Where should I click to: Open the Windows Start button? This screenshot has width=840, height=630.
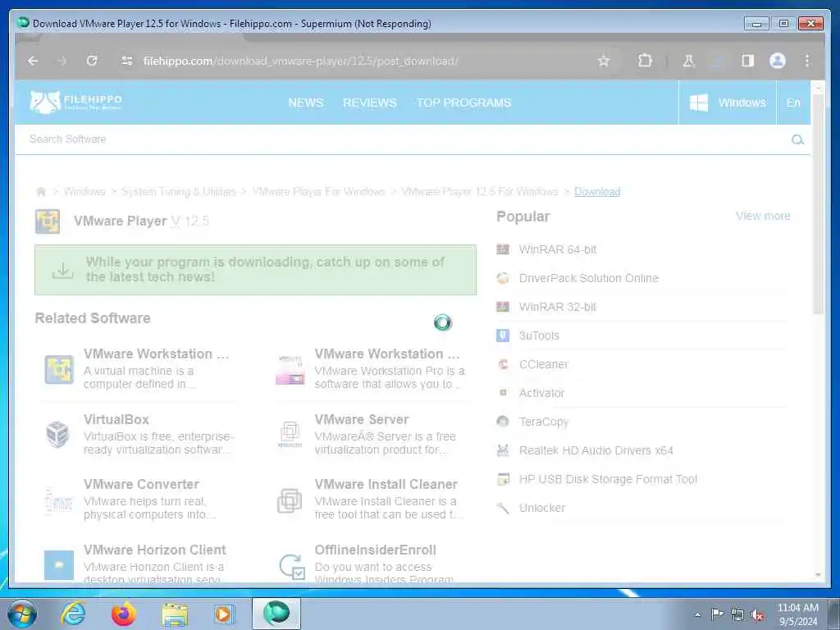pos(21,614)
